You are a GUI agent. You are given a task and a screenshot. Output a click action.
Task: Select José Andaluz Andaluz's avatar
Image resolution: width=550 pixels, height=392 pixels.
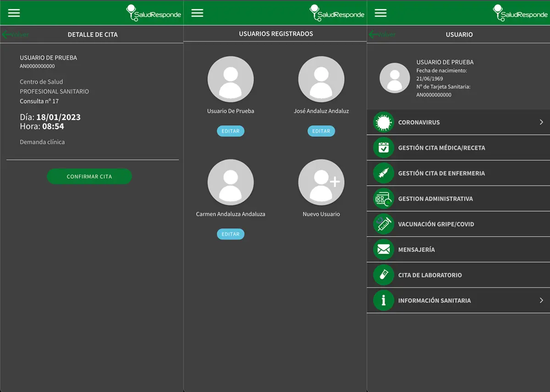tap(321, 79)
